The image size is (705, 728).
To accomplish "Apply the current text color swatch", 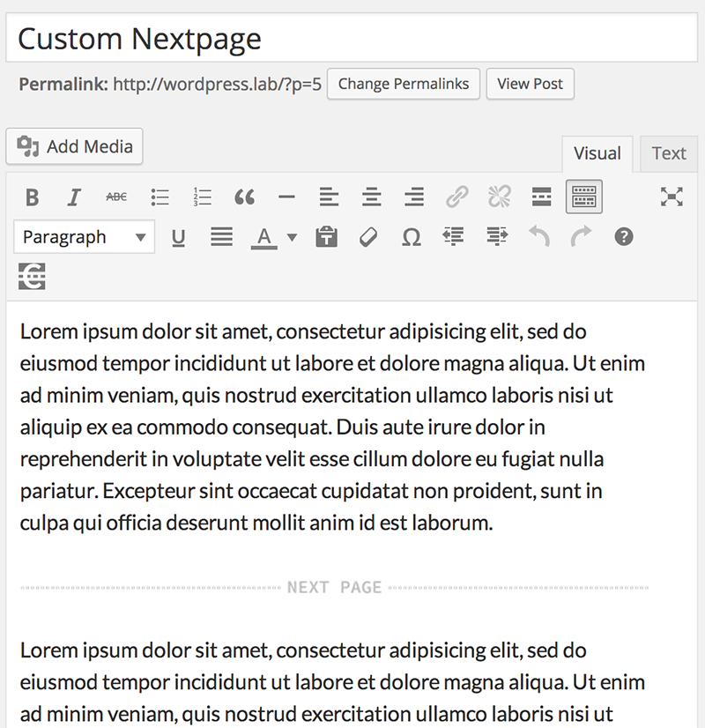I will (264, 236).
